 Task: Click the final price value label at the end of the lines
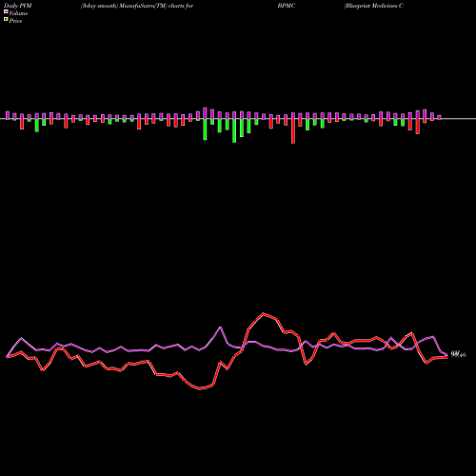pos(459,354)
